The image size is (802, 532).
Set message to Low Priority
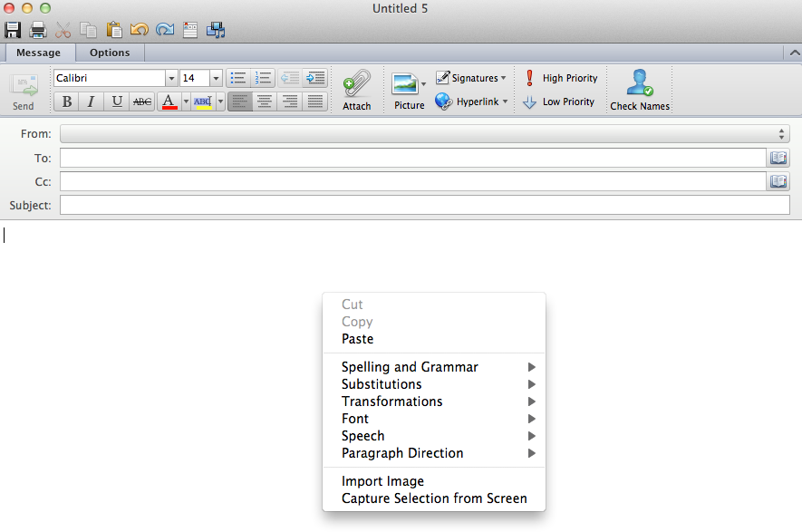click(x=560, y=102)
